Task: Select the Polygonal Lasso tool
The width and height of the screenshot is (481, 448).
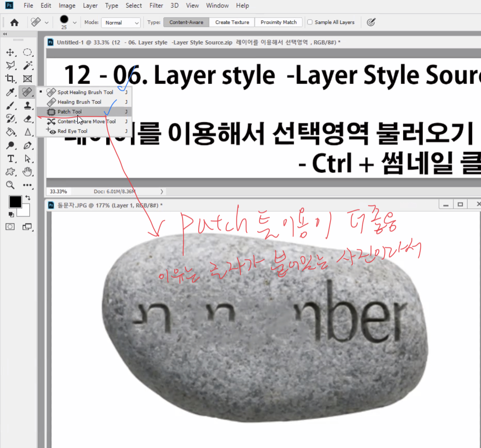Action: point(10,65)
